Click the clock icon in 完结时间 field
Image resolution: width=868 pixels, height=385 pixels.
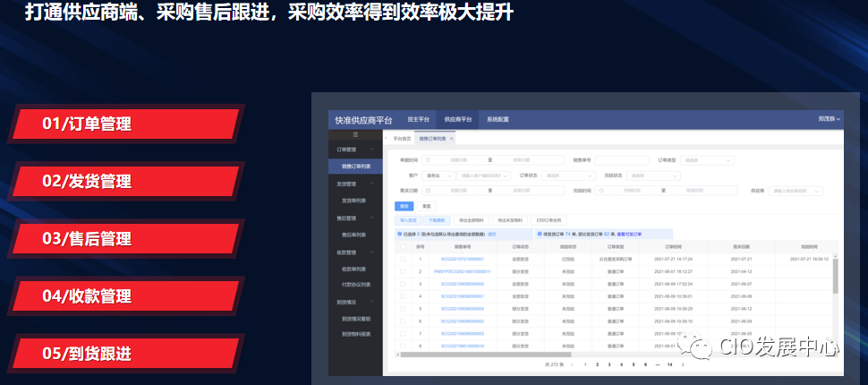602,191
